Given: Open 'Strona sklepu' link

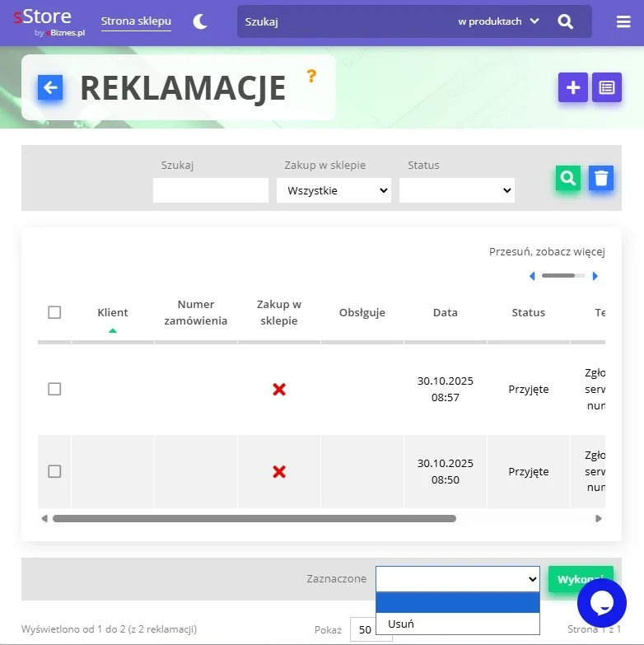Looking at the screenshot, I should tap(136, 21).
